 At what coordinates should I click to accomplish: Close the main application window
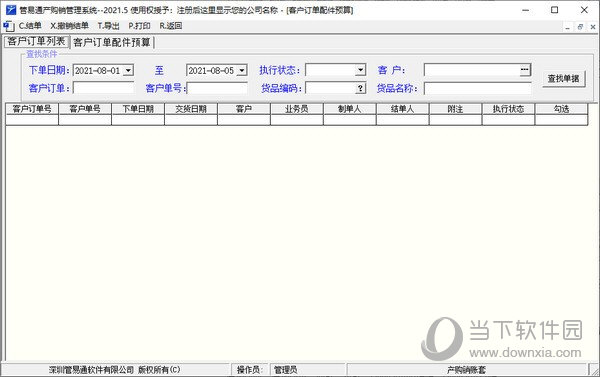point(584,10)
